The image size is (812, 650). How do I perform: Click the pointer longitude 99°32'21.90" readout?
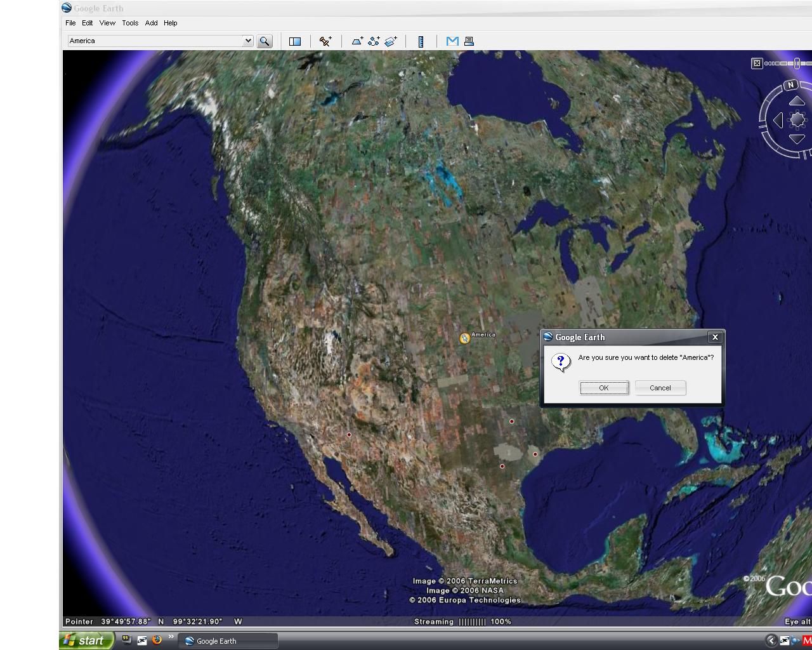pyautogui.click(x=198, y=621)
